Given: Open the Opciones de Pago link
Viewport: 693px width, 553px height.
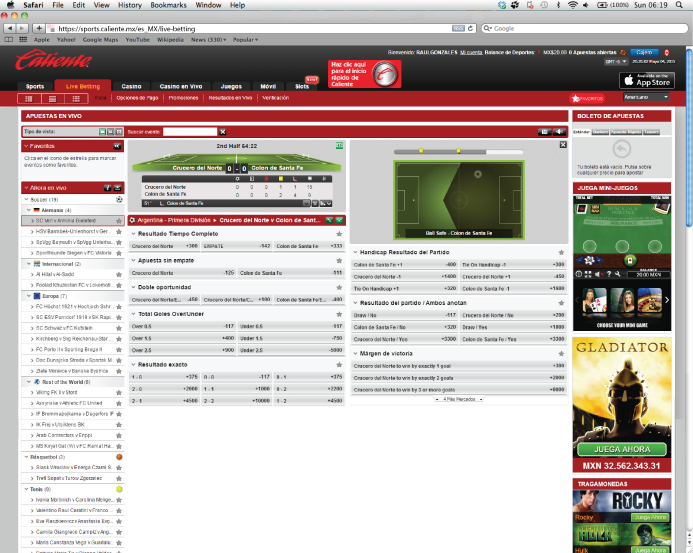Looking at the screenshot, I should click(137, 98).
